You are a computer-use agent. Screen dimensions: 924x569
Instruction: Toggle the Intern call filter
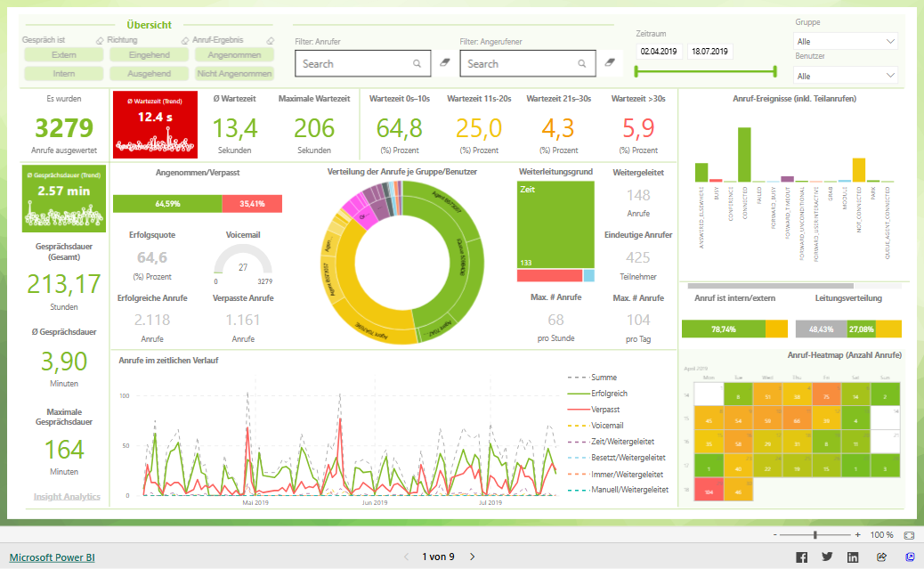pos(63,74)
